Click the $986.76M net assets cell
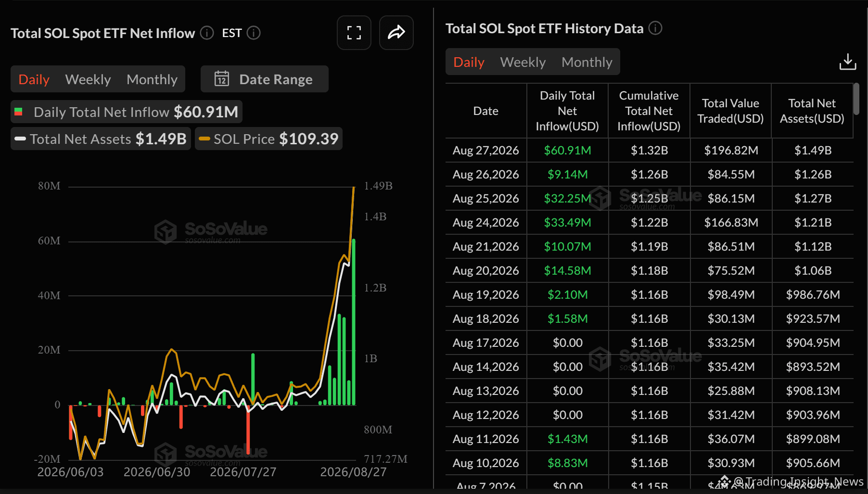The height and width of the screenshot is (494, 868). click(813, 295)
